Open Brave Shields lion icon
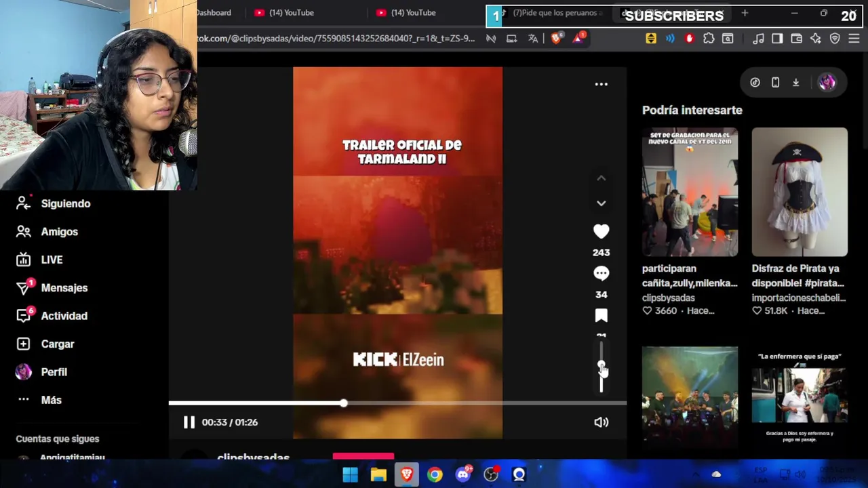 point(556,39)
